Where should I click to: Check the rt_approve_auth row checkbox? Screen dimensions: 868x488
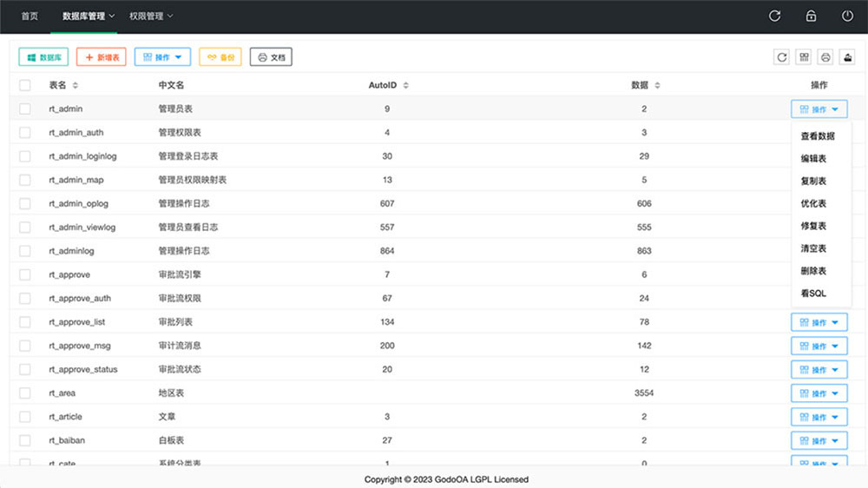tap(25, 298)
